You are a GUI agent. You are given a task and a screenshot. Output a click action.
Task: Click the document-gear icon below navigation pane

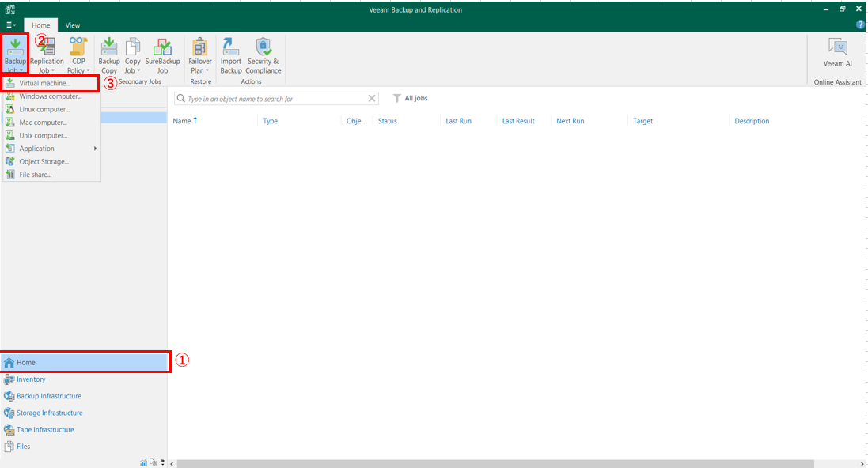tap(154, 462)
